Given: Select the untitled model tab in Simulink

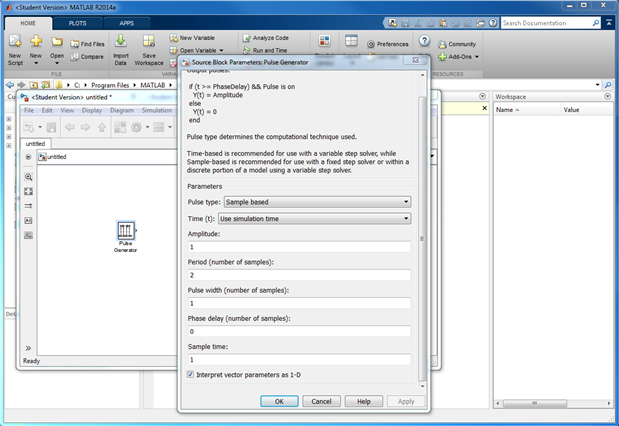Looking at the screenshot, I should click(x=36, y=144).
